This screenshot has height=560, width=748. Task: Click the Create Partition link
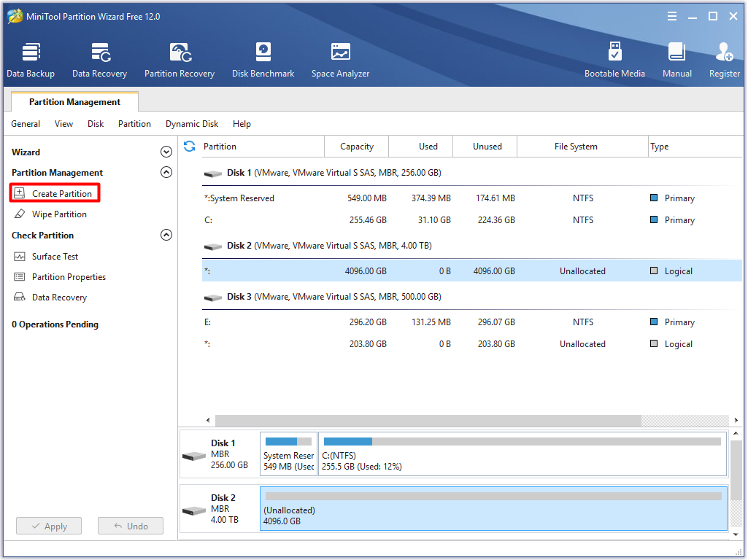click(62, 193)
